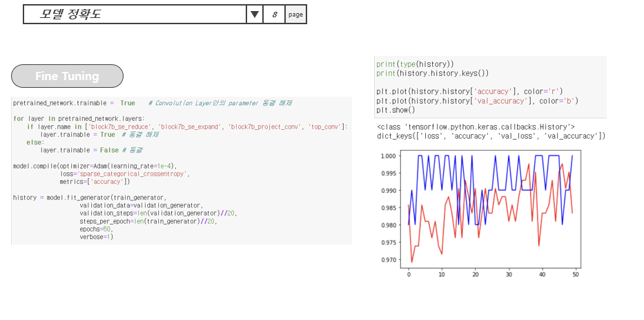This screenshot has height=320, width=644.
Task: Click the class History output line
Action: pos(476,126)
